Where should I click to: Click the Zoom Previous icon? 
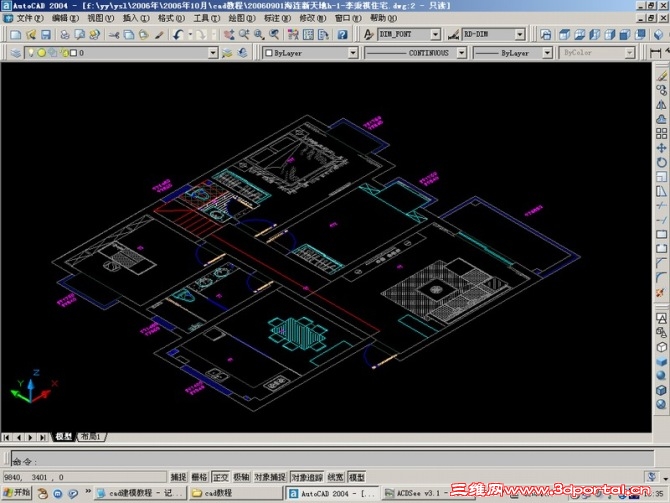(274, 35)
